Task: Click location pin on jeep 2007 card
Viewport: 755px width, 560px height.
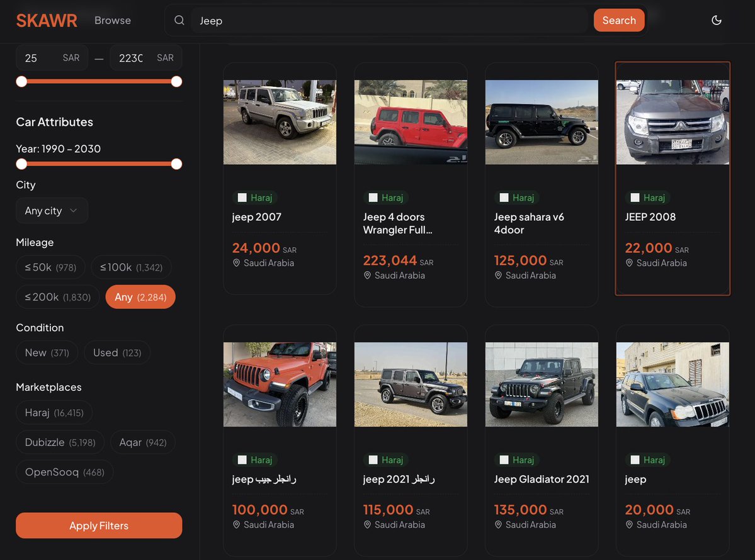Action: click(x=236, y=263)
